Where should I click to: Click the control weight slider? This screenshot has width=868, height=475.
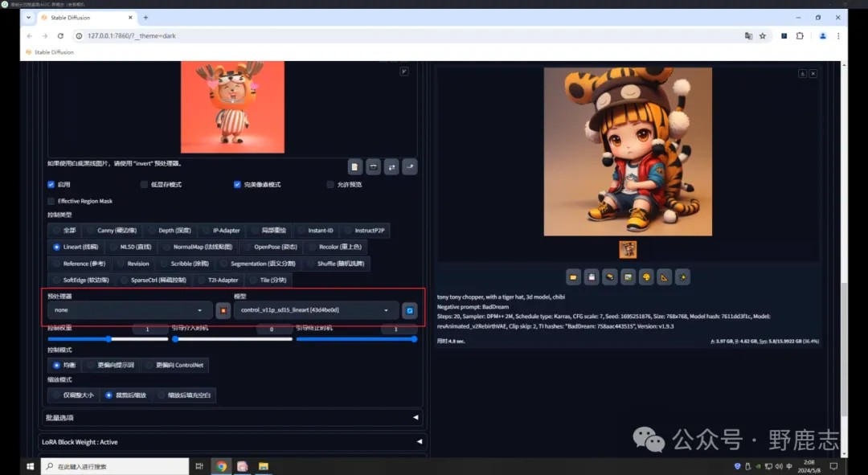(108, 339)
